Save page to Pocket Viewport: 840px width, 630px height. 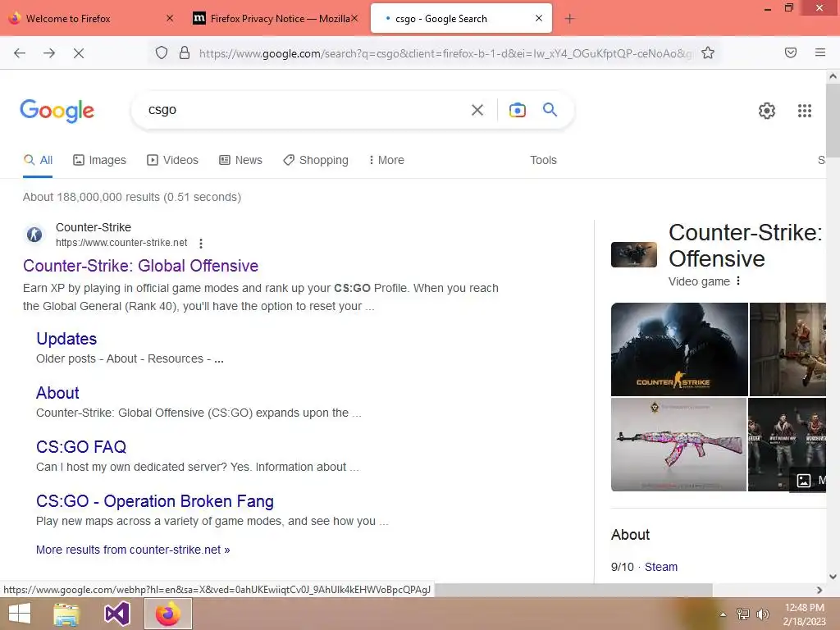pos(791,52)
